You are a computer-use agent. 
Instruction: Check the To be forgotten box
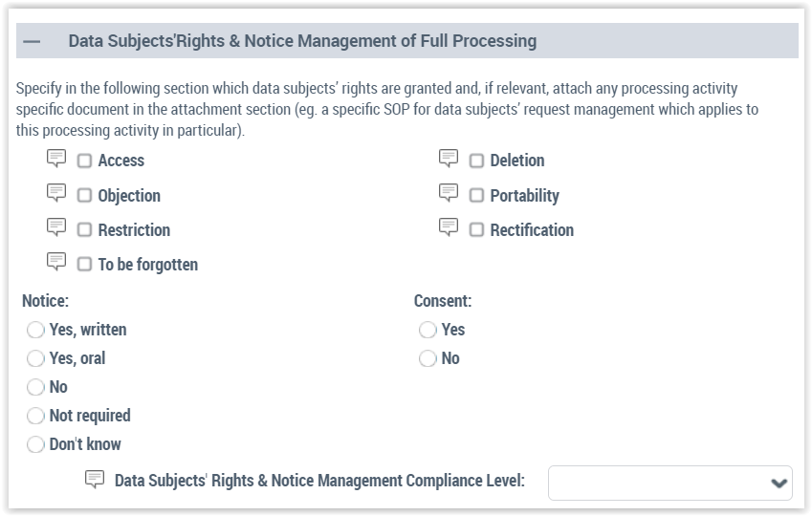coord(84,265)
